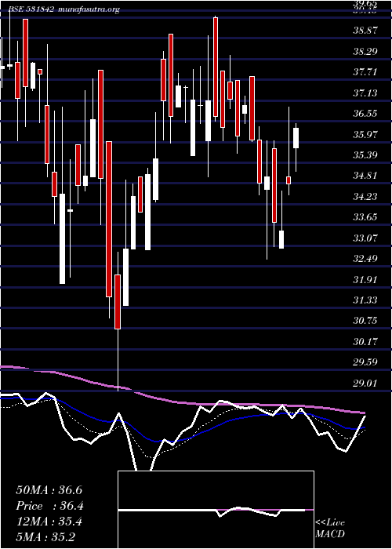This screenshot has width=392, height=549.
Task: Select the 30.75 price axis label
Action: tap(365, 321)
